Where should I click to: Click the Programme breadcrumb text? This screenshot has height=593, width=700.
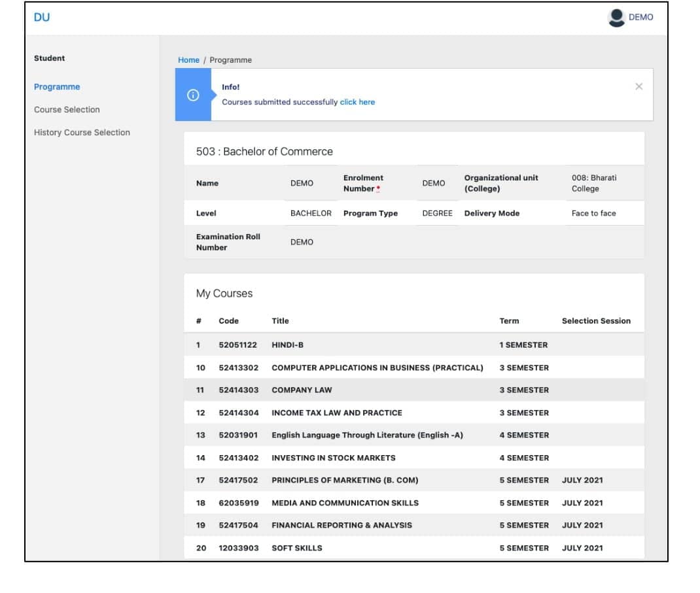click(231, 60)
